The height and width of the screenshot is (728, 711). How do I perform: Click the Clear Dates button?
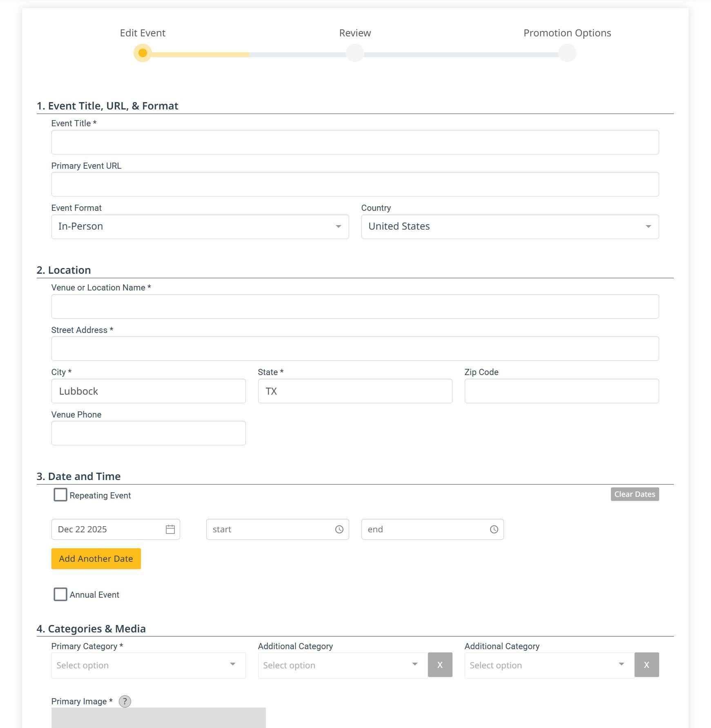pyautogui.click(x=635, y=494)
